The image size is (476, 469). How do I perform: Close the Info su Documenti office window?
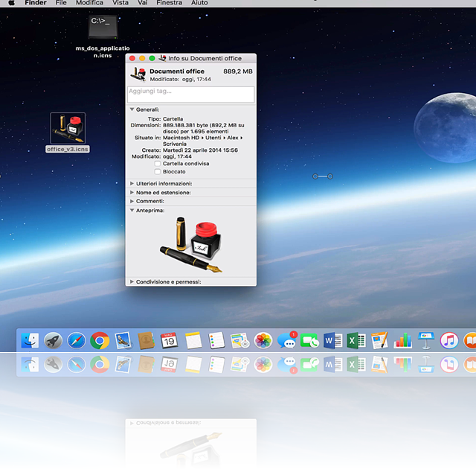132,58
